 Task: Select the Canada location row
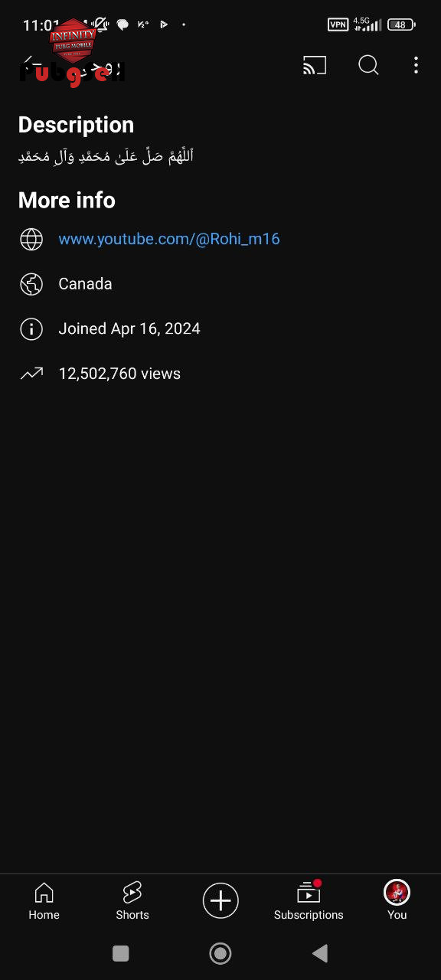[220, 284]
